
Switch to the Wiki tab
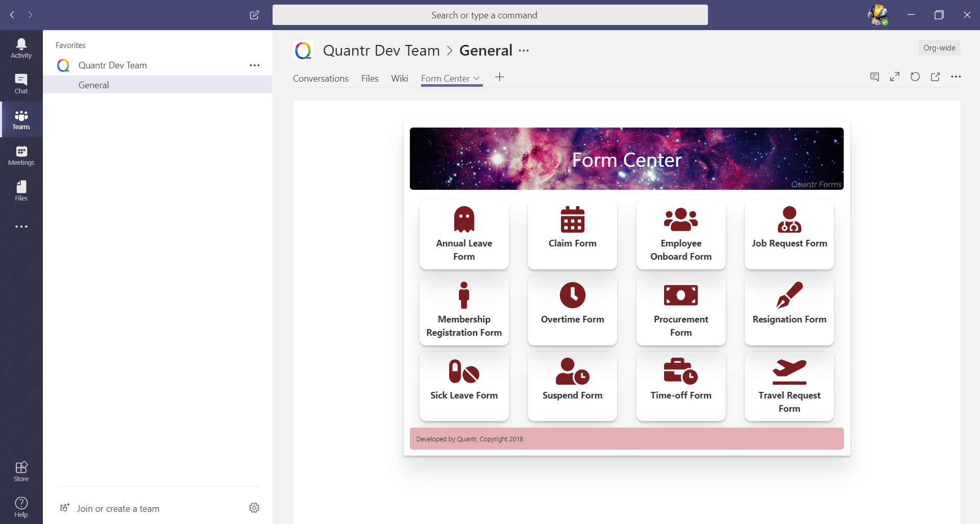click(x=399, y=79)
